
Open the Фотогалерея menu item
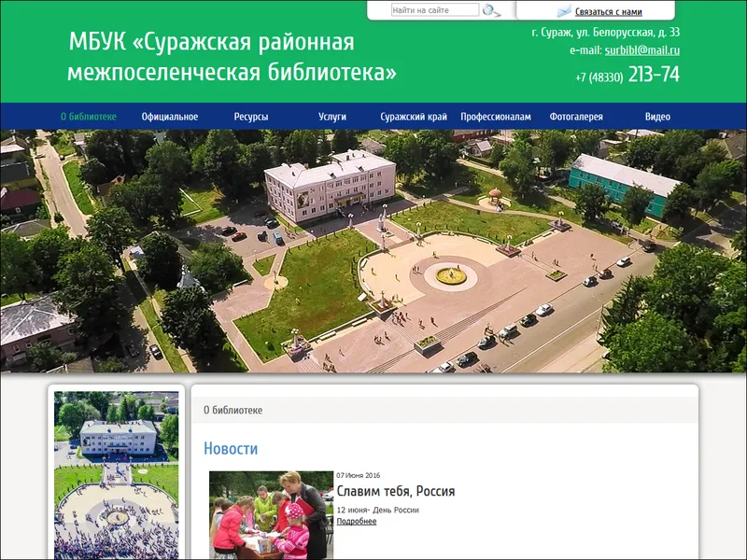576,117
